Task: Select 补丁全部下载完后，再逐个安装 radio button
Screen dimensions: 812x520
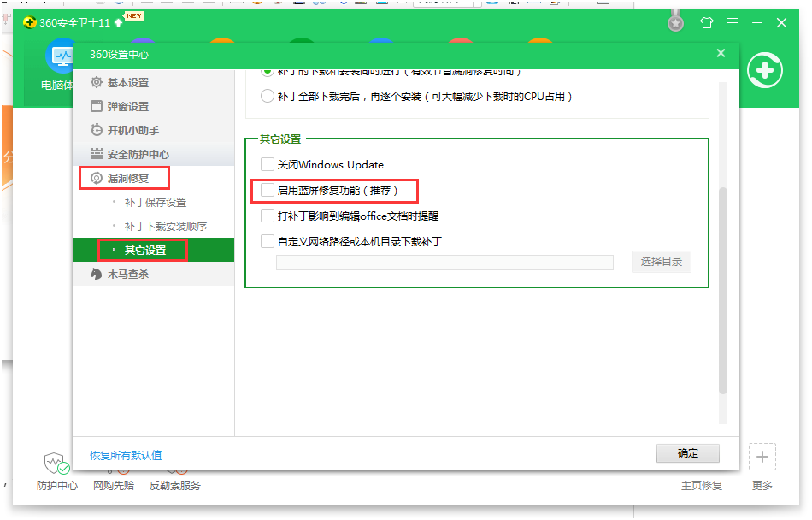Action: (x=268, y=97)
